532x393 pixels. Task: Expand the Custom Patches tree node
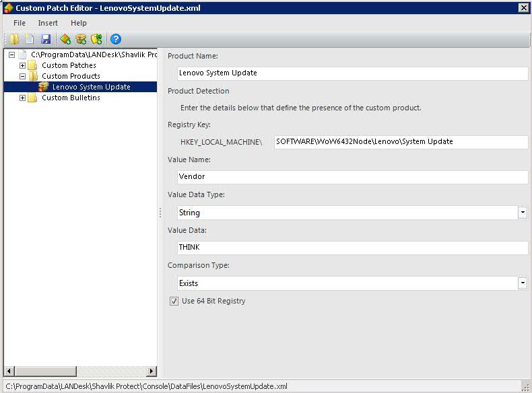tap(22, 65)
